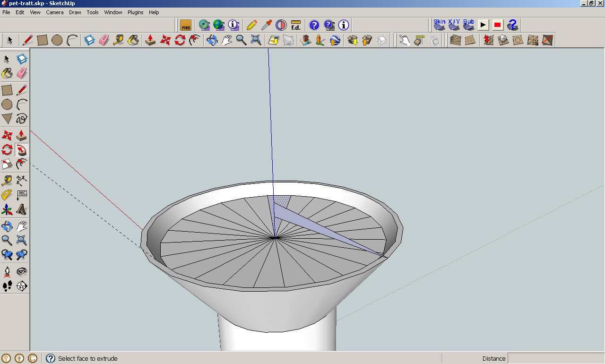Pick the Polygon tool
Viewport: 605px width, 364px height.
[7, 119]
